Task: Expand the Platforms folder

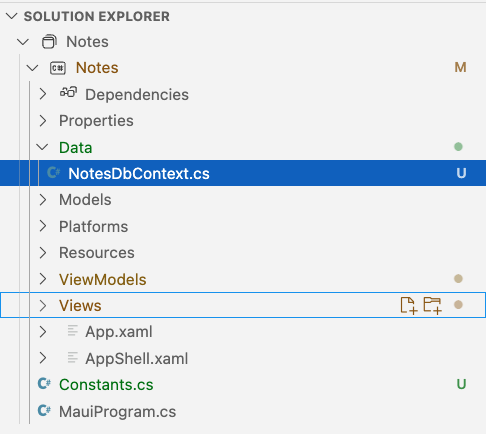Action: tap(43, 226)
